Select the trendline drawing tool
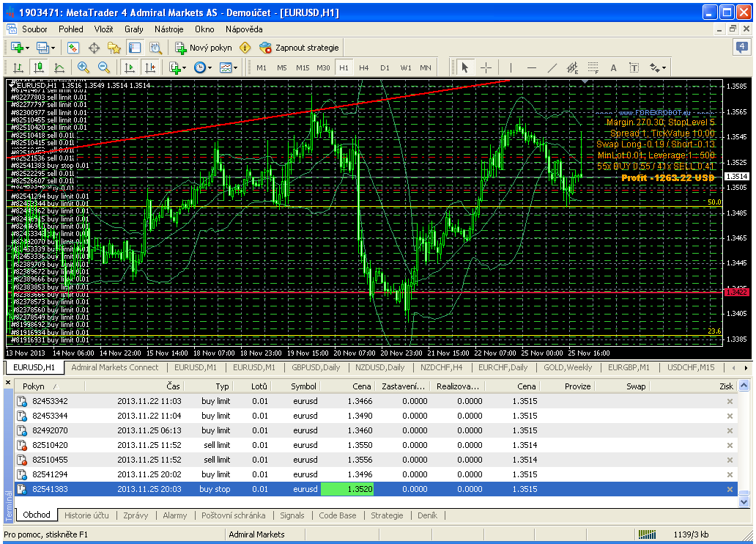 552,68
